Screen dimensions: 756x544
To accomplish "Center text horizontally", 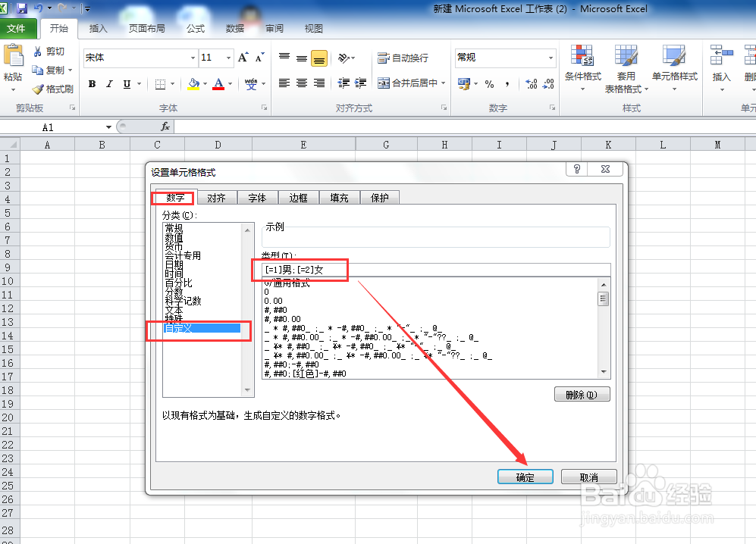I will click(x=302, y=83).
